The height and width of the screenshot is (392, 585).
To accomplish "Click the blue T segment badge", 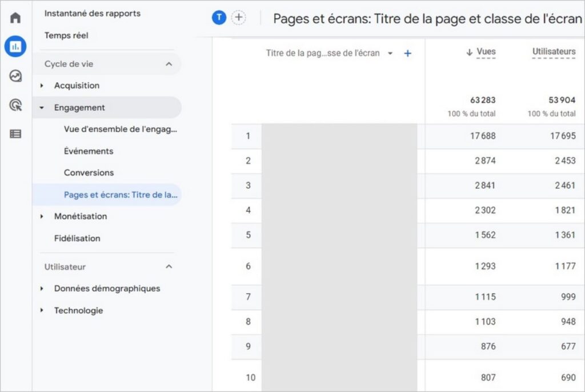I will coord(219,18).
